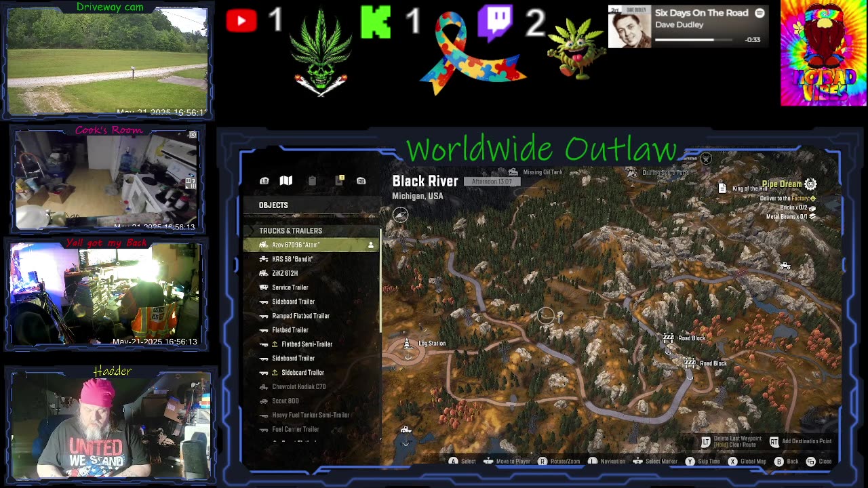This screenshot has height=488, width=868.
Task: Select Azov 67096 "Atom" truck
Action: 311,245
